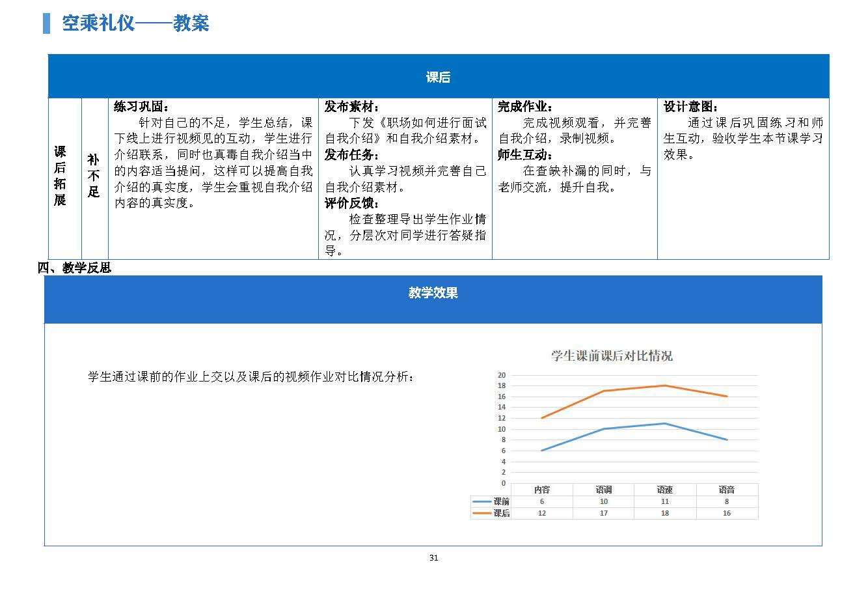This screenshot has height=614, width=868.
Task: Click 课前 row value 8 under 语音
Action: 727,501
